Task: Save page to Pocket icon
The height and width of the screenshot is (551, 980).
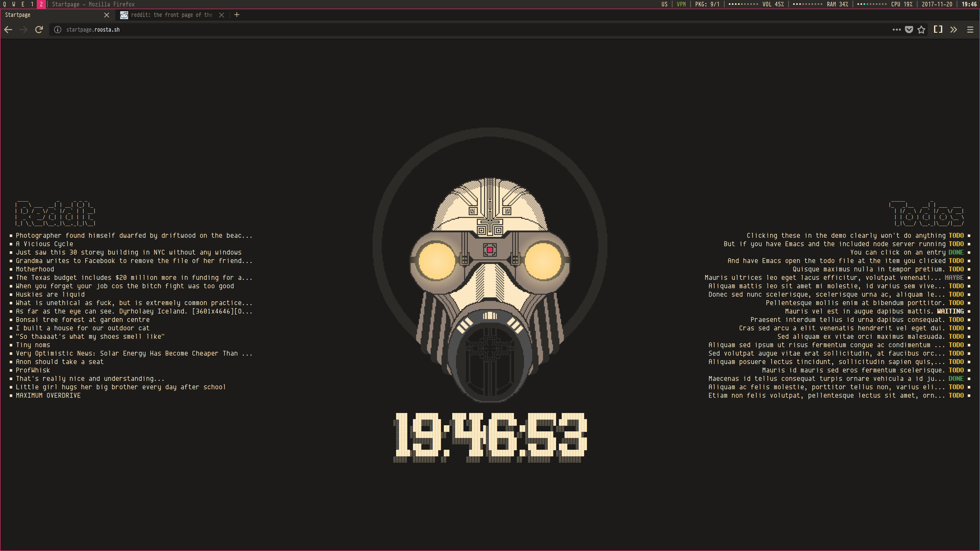Action: click(909, 30)
